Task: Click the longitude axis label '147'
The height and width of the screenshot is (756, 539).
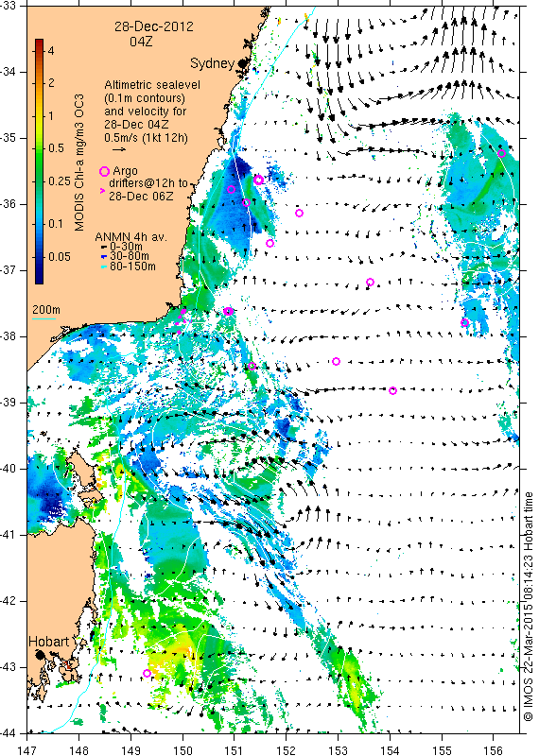Action: click(x=27, y=750)
